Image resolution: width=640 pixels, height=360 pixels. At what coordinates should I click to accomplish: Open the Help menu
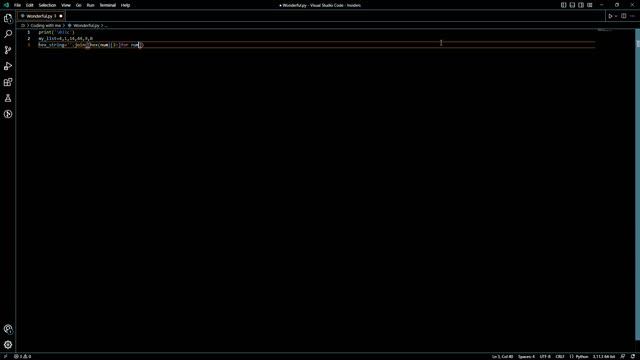tap(125, 5)
